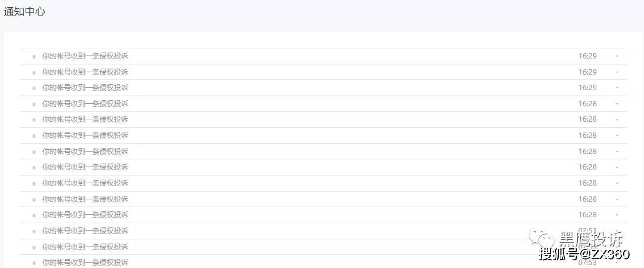Click the timestamp of the first 16:28 row
The image size is (644, 268).
(x=587, y=104)
